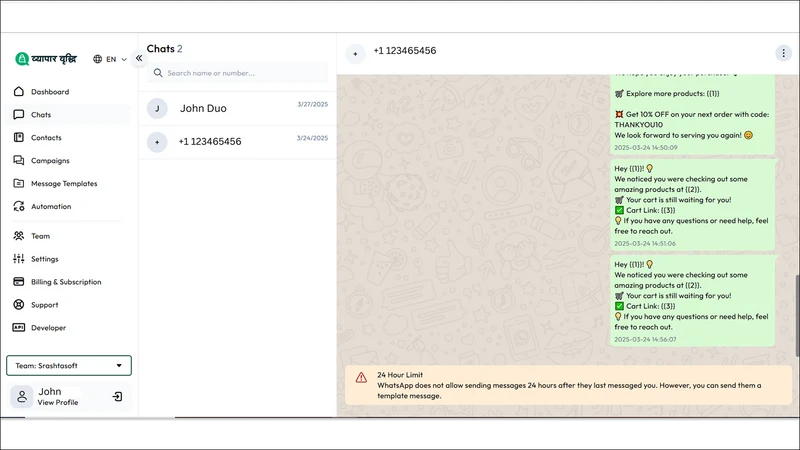Click the Dashboard home icon
This screenshot has width=800, height=450.
coord(19,91)
